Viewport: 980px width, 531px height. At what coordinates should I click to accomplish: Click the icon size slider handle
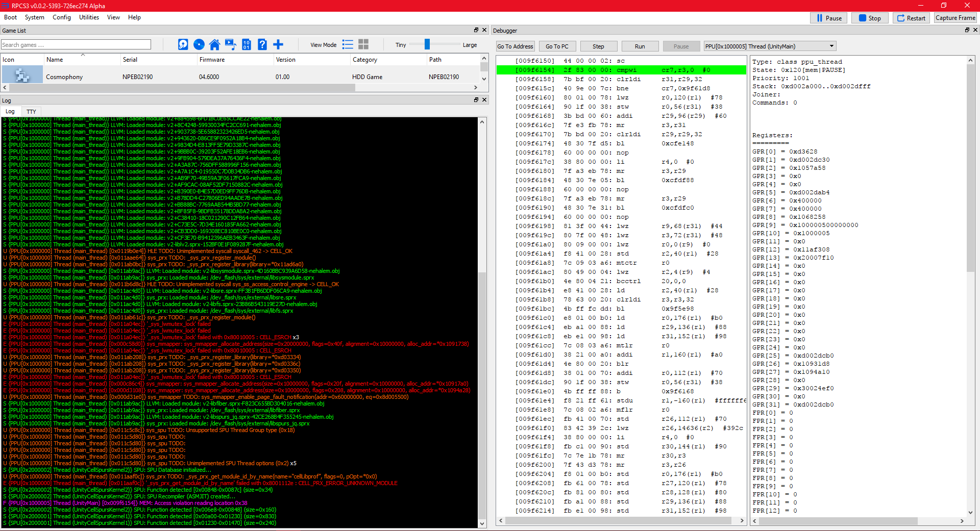427,45
